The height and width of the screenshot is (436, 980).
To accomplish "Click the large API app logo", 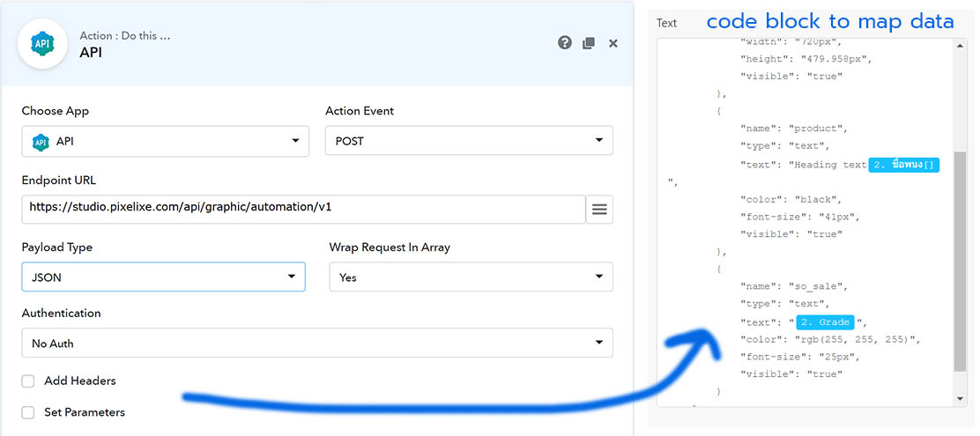I will click(x=42, y=43).
